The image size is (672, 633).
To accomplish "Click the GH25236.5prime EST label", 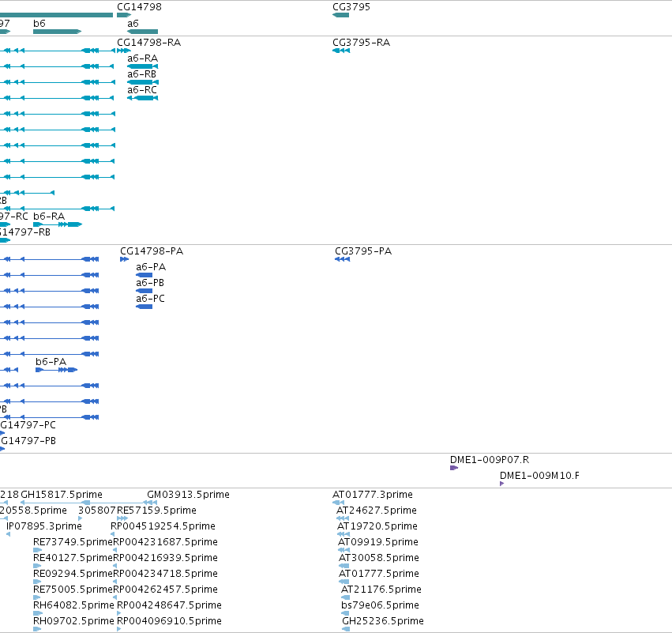I will [x=383, y=622].
